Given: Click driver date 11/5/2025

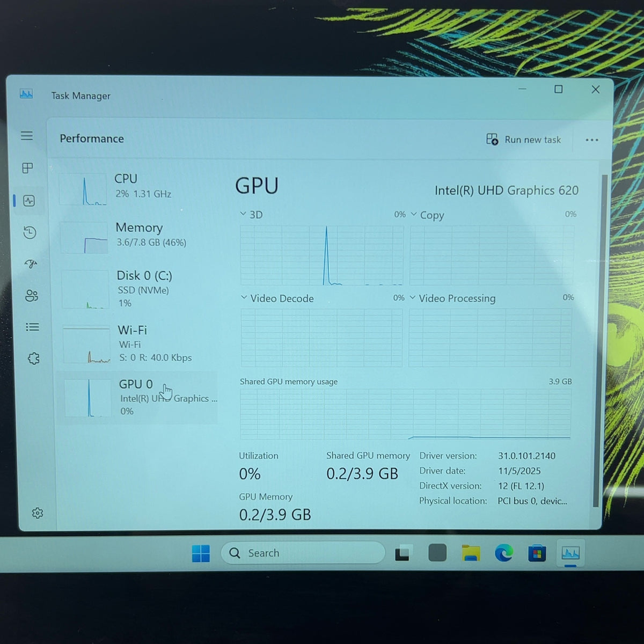Looking at the screenshot, I should point(519,471).
